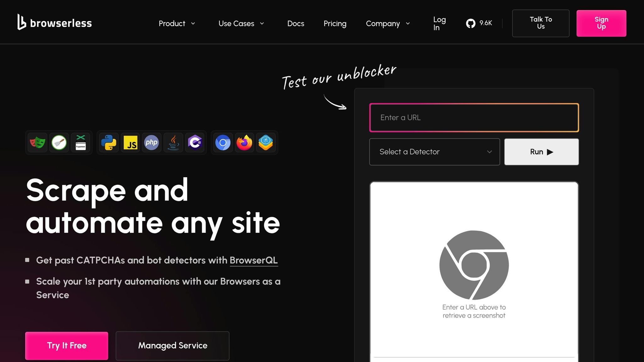The height and width of the screenshot is (362, 644).
Task: Expand the Company menu
Action: click(388, 24)
